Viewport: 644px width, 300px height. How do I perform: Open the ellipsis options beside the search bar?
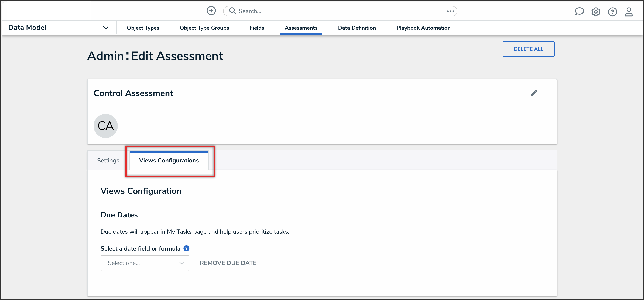pyautogui.click(x=450, y=11)
